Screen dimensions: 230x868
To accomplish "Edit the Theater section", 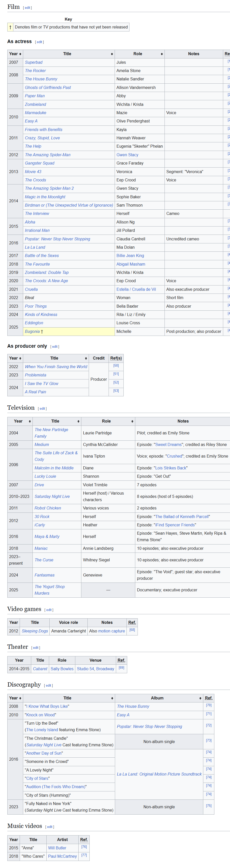I will point(36,648).
